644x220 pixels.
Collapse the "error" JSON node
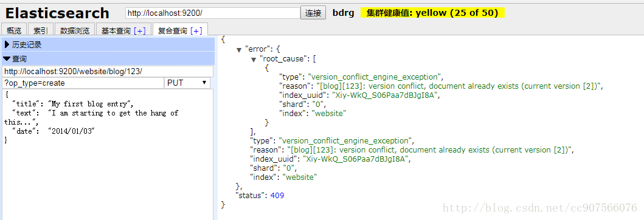coord(239,50)
